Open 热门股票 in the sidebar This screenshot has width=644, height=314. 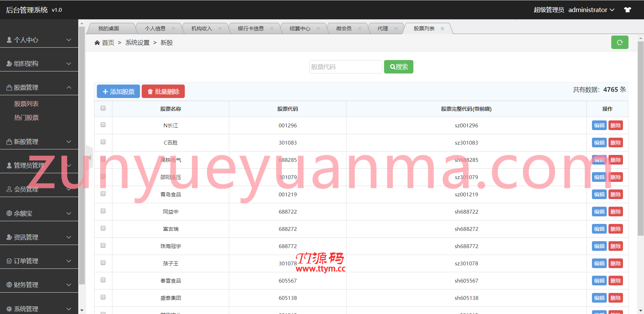(27, 118)
